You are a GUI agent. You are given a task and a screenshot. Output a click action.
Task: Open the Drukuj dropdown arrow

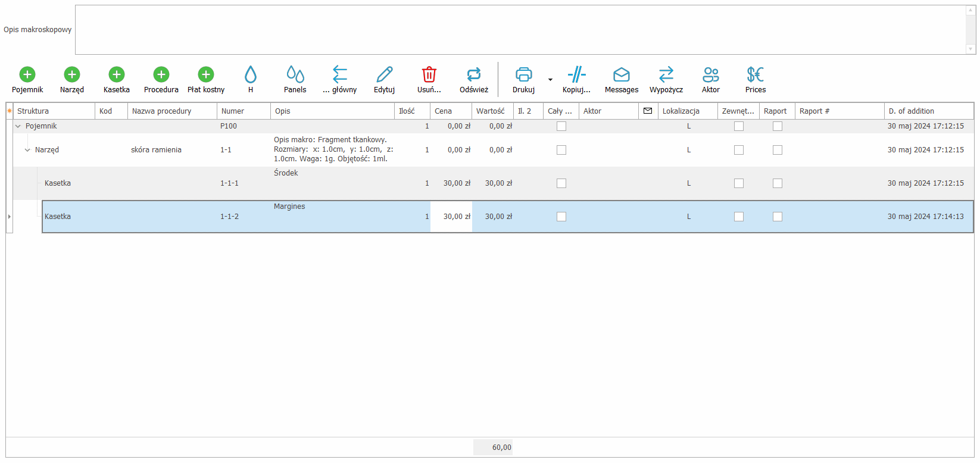click(x=550, y=79)
